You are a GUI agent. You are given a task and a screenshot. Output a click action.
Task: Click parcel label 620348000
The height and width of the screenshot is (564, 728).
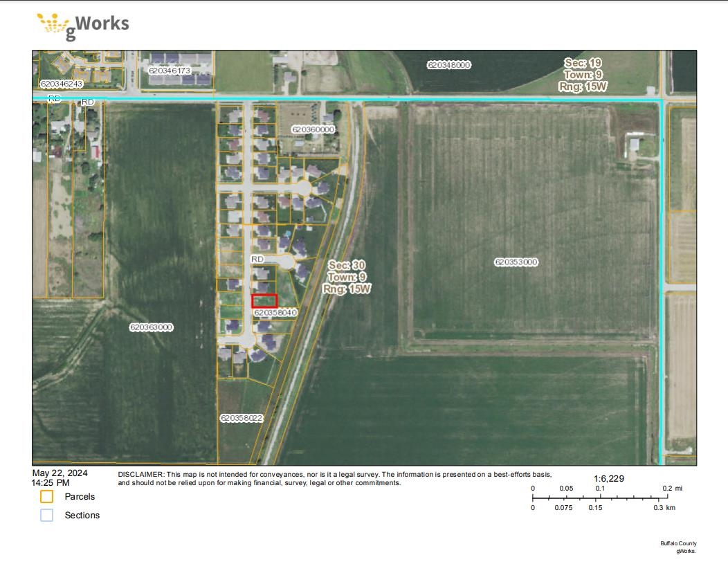point(449,65)
